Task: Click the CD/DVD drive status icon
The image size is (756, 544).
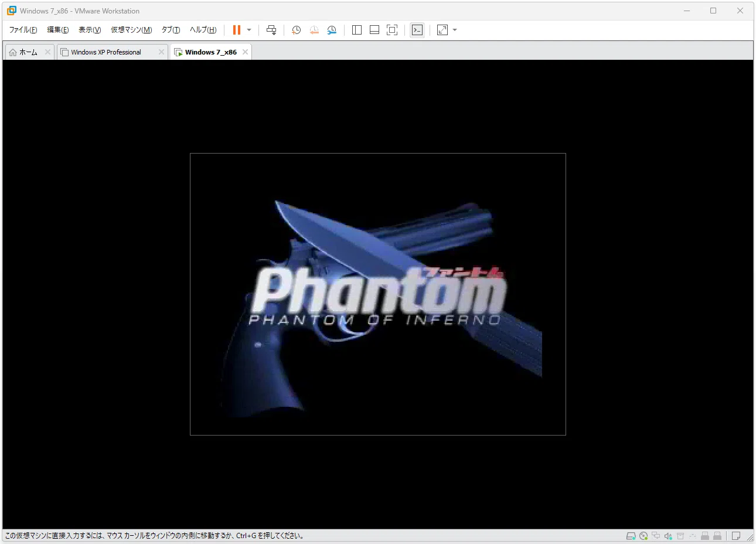Action: (x=643, y=536)
